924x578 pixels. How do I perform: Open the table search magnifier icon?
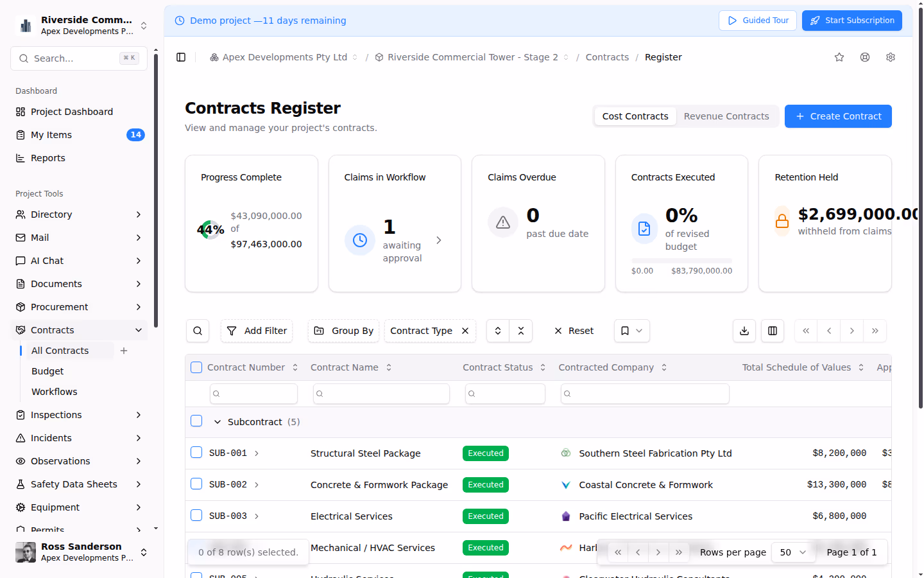click(x=198, y=331)
